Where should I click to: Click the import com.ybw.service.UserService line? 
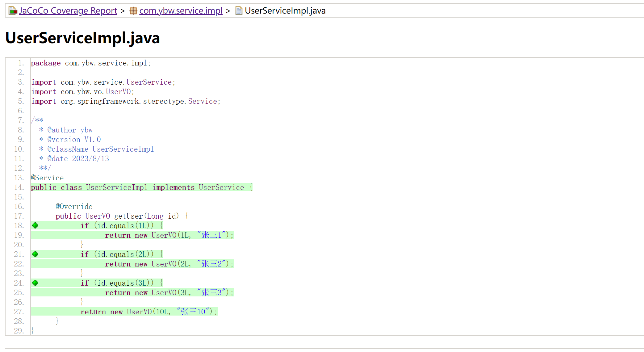coord(103,82)
